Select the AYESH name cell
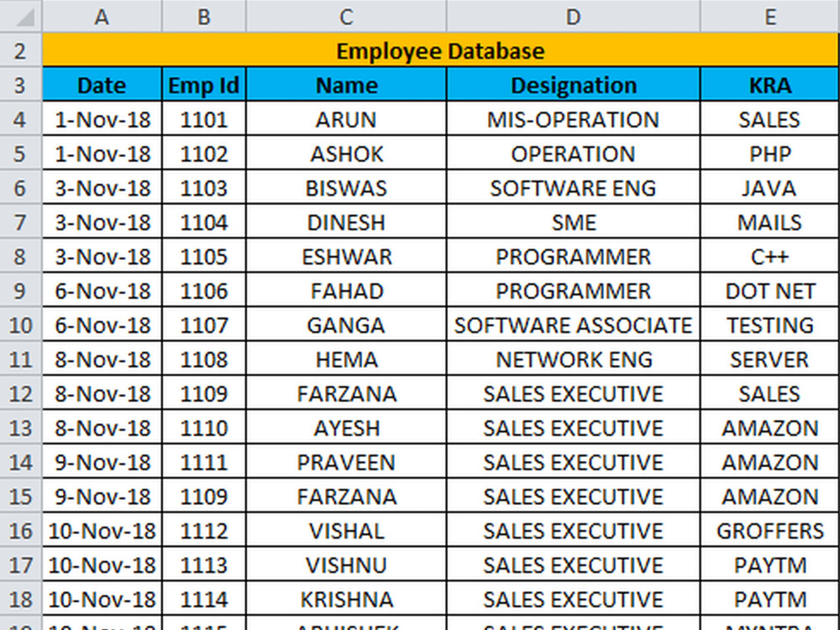 pos(346,428)
